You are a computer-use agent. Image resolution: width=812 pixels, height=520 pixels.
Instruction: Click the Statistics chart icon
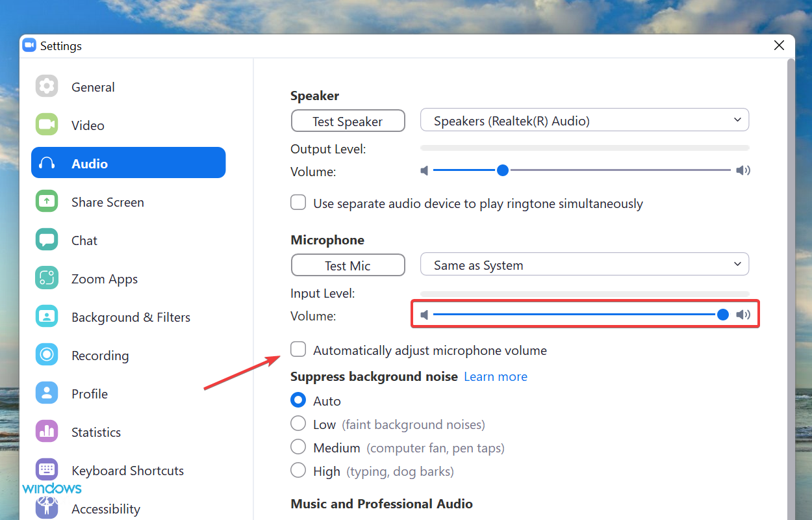[47, 432]
